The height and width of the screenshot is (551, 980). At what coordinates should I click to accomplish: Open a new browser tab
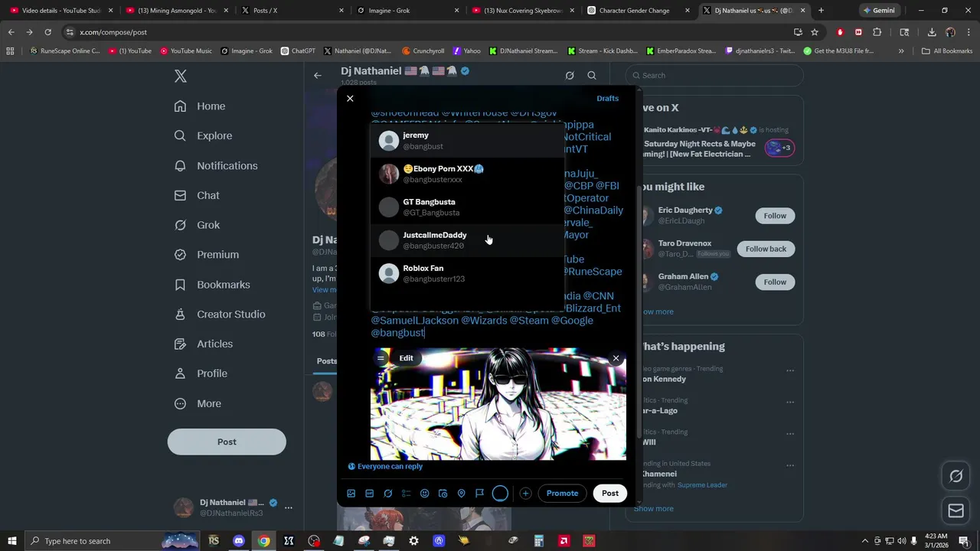[x=821, y=11]
